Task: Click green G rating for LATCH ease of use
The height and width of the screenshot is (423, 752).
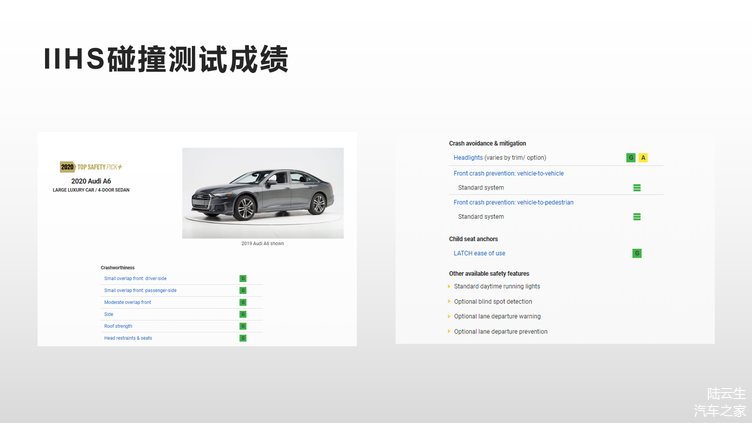Action: pyautogui.click(x=637, y=253)
